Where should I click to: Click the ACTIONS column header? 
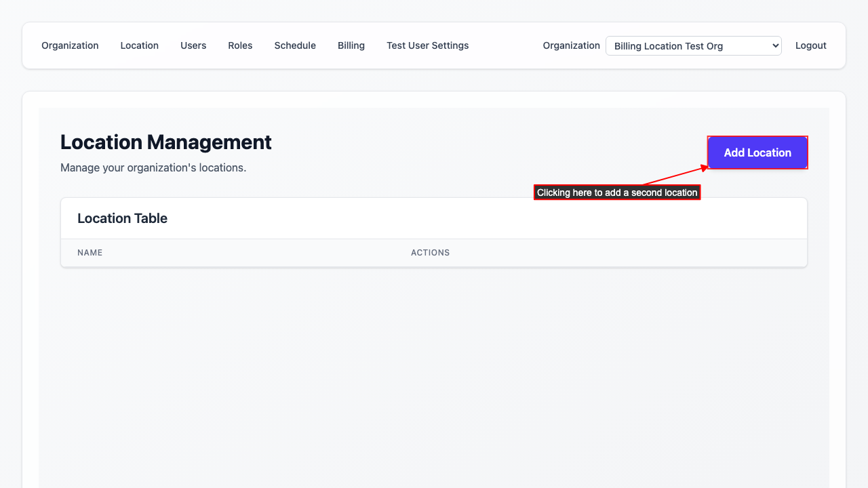(430, 253)
